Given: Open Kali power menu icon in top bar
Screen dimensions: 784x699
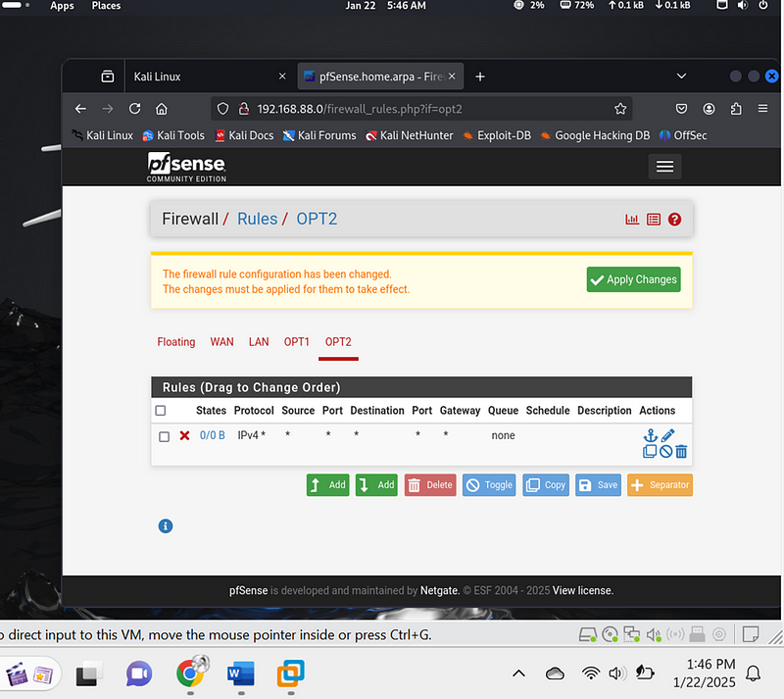Looking at the screenshot, I should tap(763, 5).
